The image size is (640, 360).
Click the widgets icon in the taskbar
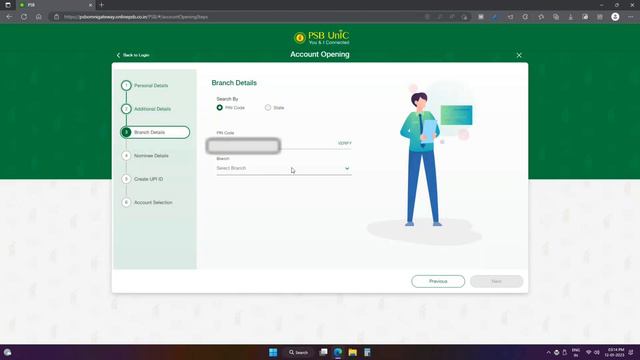point(7,352)
